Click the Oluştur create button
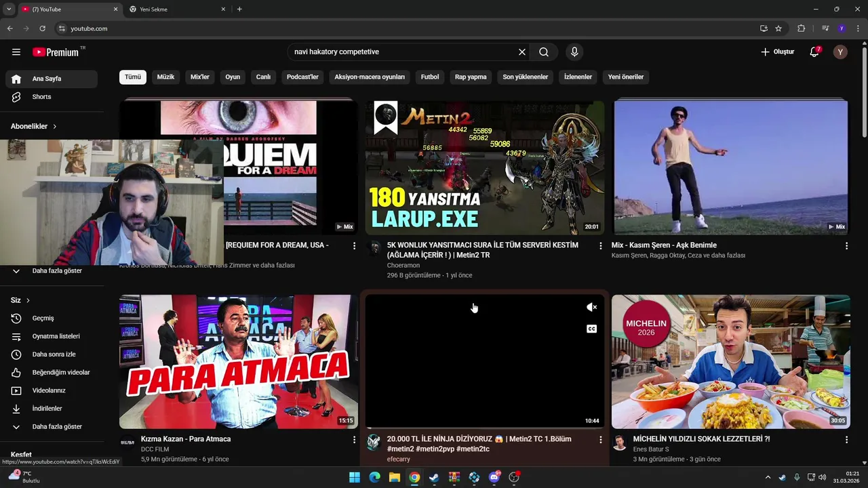Image resolution: width=868 pixels, height=488 pixels. coord(777,52)
